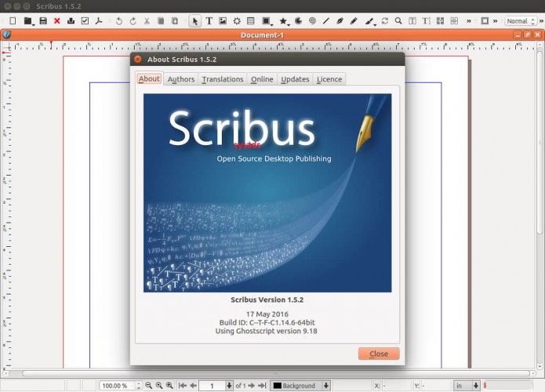This screenshot has width=545, height=392.
Task: Click the Cut scissors icon
Action: (147, 21)
